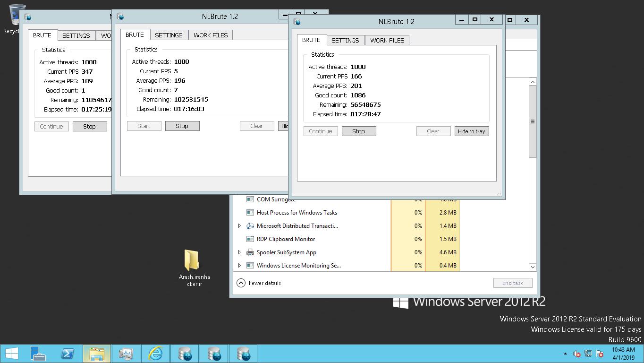Viewport: 644px width, 363px height.
Task: Click Continue in the front NLBrute window
Action: 321,131
